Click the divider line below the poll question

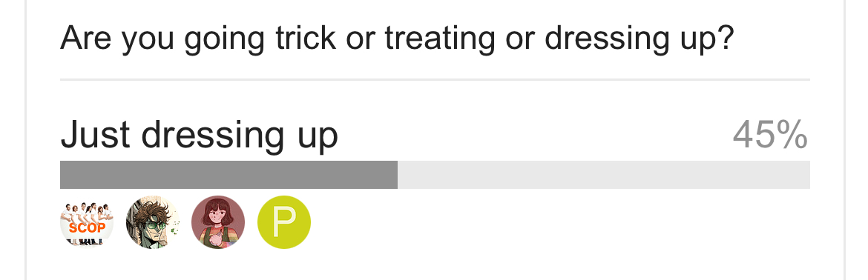click(x=435, y=79)
